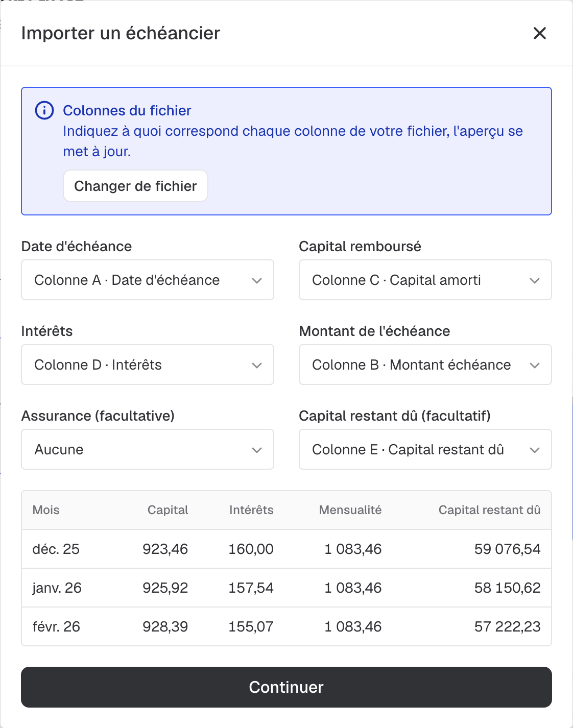573x728 pixels.
Task: Open the Date d'échéance column dropdown
Action: (x=148, y=280)
